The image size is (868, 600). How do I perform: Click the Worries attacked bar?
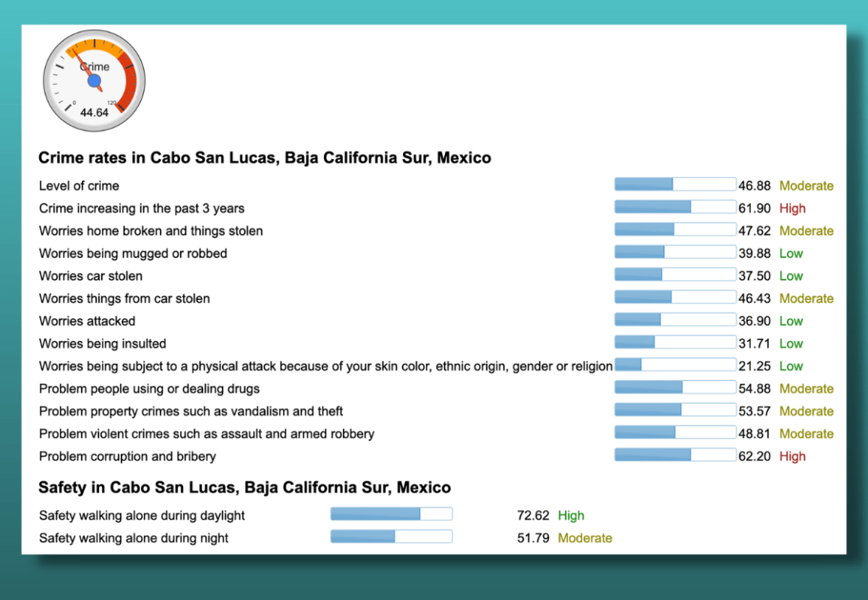[675, 319]
